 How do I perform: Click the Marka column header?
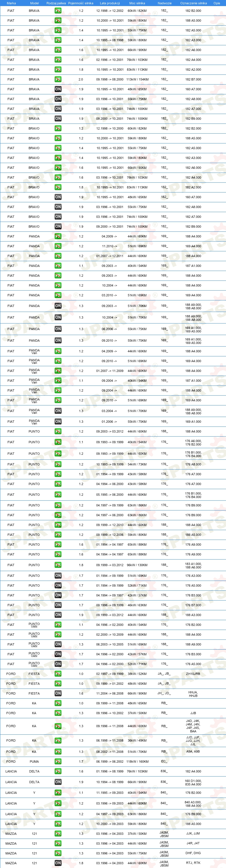coord(11,3)
